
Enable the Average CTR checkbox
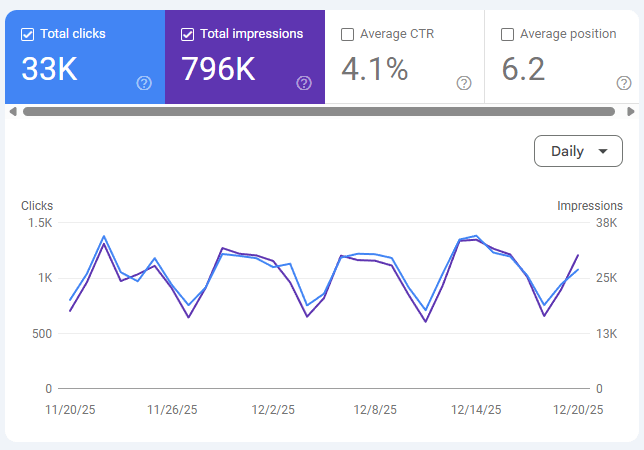[347, 34]
